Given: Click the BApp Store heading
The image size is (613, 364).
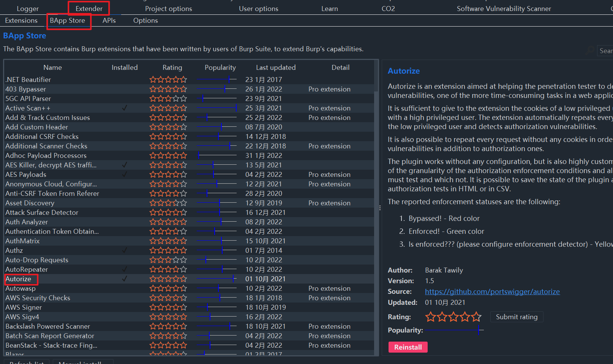Looking at the screenshot, I should [x=25, y=36].
